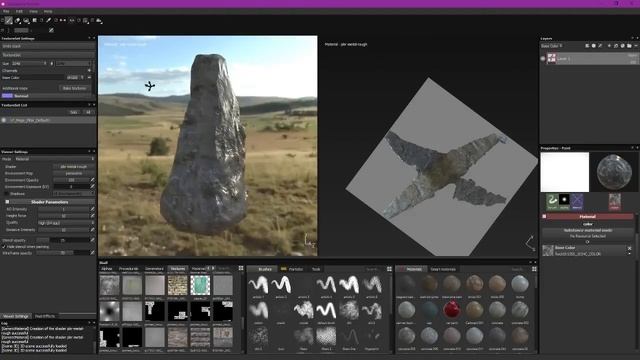The width and height of the screenshot is (640, 360).
Task: Open the View menu
Action: 33,11
